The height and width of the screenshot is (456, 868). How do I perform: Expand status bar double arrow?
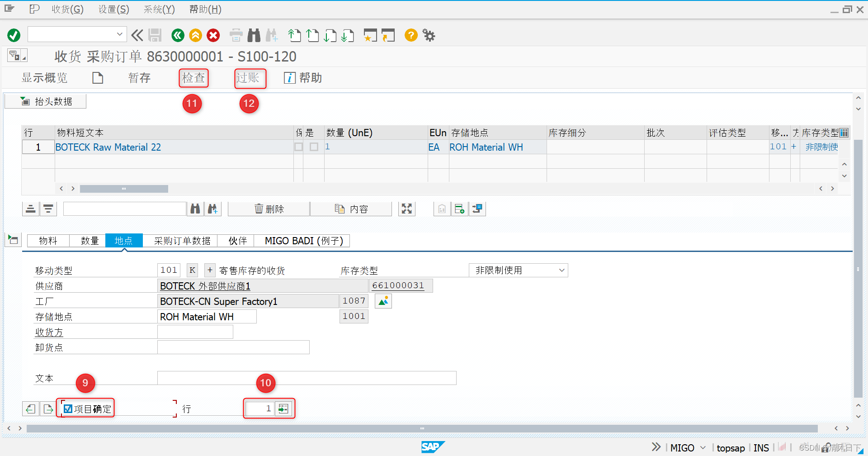(x=656, y=447)
